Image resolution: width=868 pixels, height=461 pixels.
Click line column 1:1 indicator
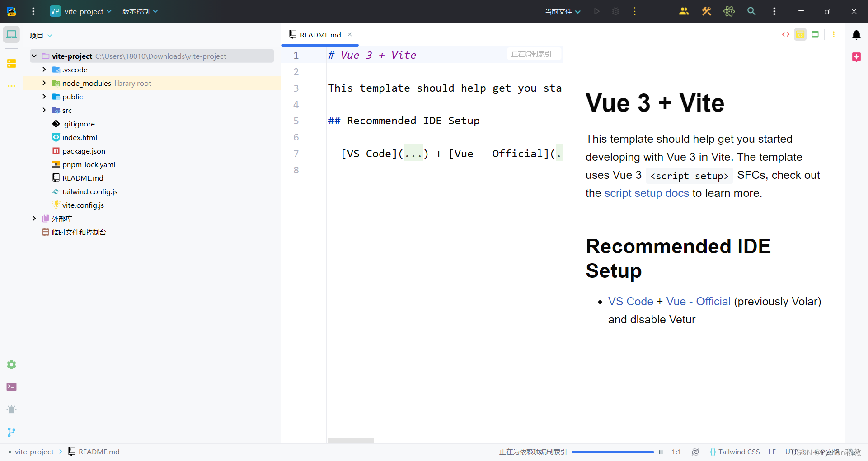point(676,452)
